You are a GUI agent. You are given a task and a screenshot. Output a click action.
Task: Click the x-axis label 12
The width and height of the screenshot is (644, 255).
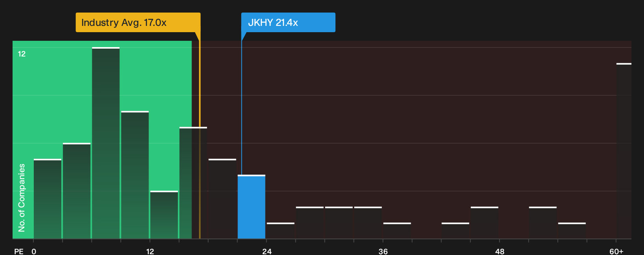(150, 251)
